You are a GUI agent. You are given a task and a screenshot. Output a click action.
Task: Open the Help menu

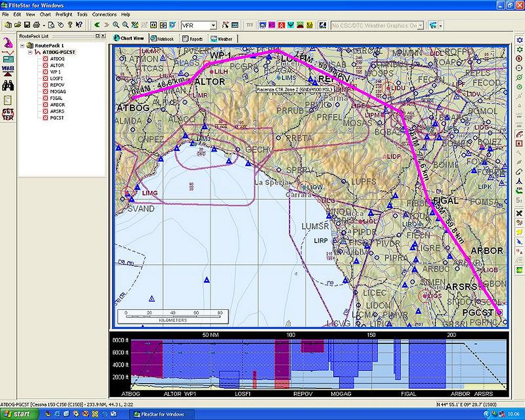(126, 15)
